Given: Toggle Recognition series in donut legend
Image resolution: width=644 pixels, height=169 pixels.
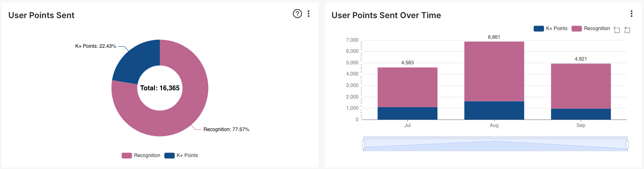Looking at the screenshot, I should 141,155.
